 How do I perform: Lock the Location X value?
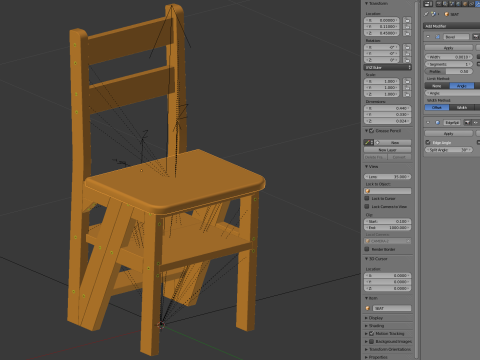(407, 20)
